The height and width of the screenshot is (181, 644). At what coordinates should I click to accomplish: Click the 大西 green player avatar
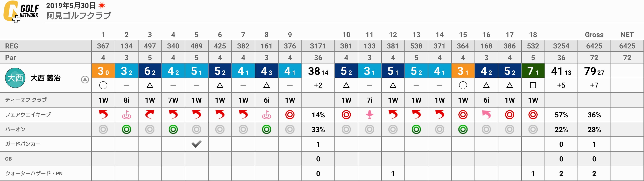pos(15,78)
